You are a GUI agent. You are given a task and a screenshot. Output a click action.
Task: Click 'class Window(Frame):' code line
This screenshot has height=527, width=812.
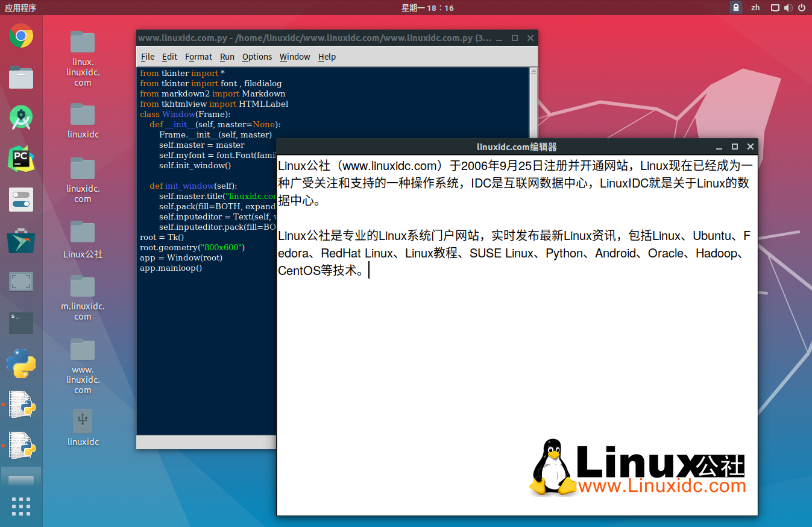[x=185, y=114]
